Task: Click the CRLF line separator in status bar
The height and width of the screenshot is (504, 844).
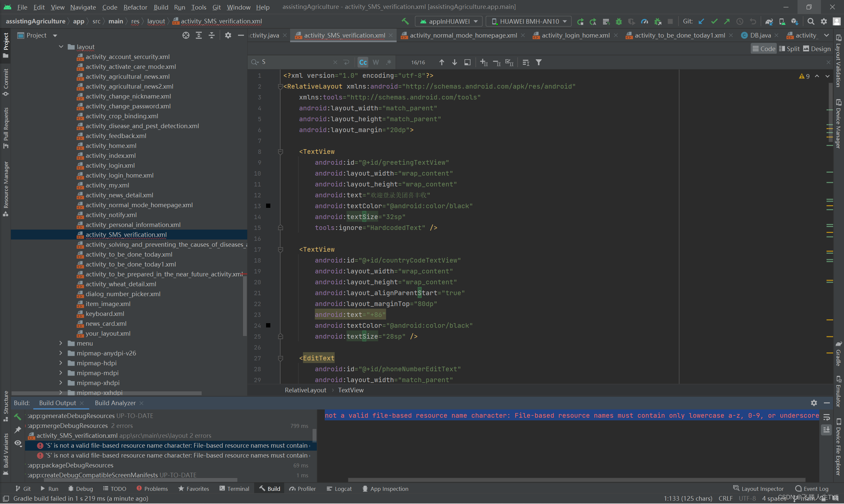Action: (725, 499)
